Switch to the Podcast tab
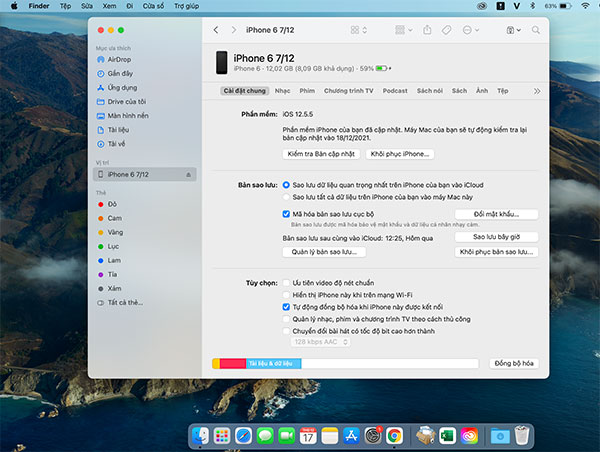The width and height of the screenshot is (600, 452). tap(395, 91)
